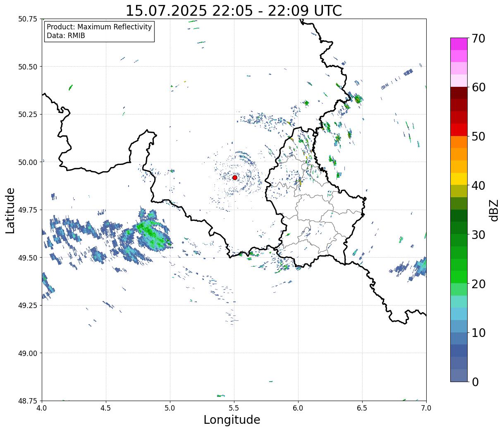The width and height of the screenshot is (504, 430).
Task: Click the 'Latitude' axis label
Action: pyautogui.click(x=10, y=210)
